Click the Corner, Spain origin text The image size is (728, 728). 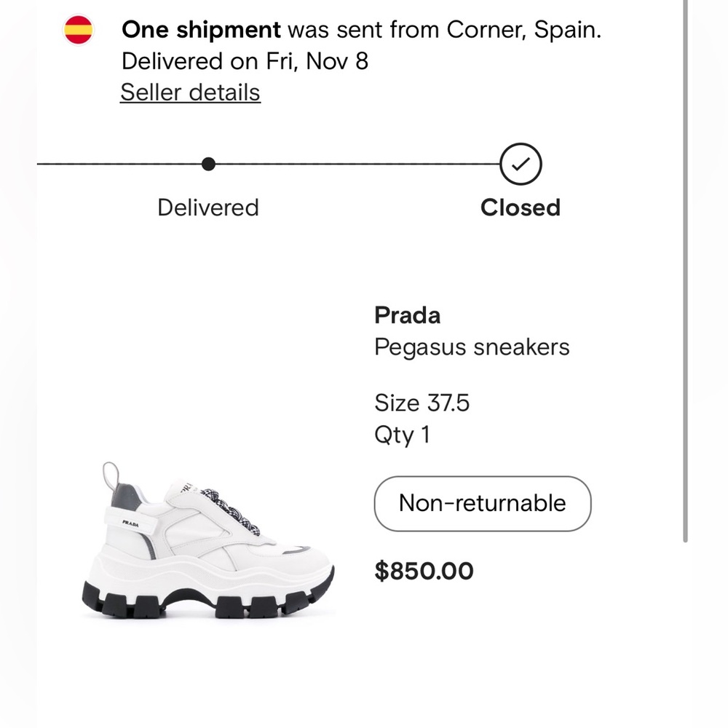coord(524,30)
